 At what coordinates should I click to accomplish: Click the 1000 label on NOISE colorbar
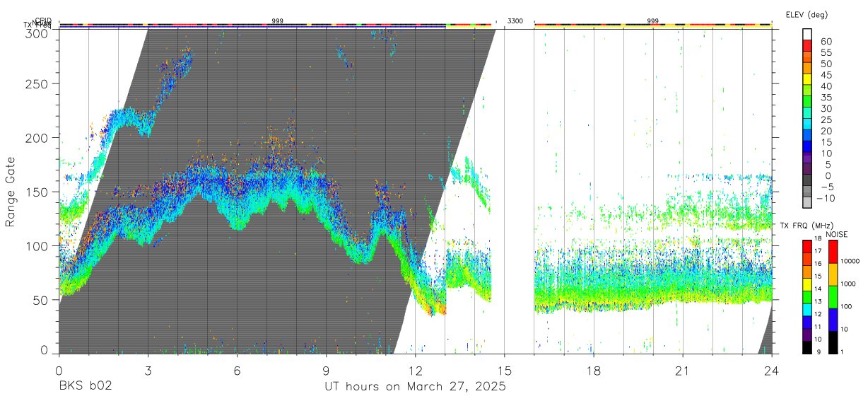click(x=848, y=284)
